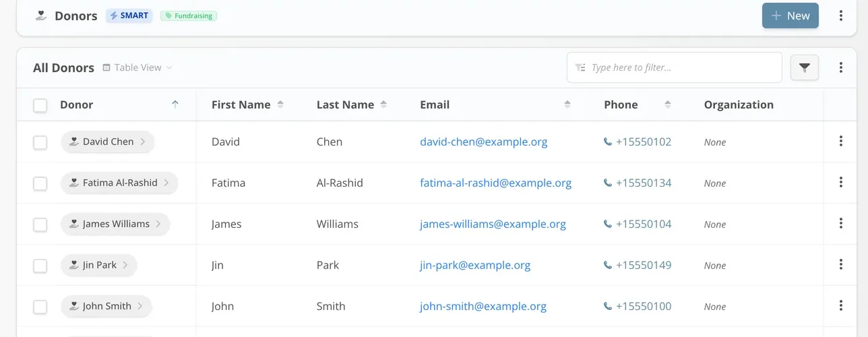Expand the James Williams chip chevron

pyautogui.click(x=158, y=224)
